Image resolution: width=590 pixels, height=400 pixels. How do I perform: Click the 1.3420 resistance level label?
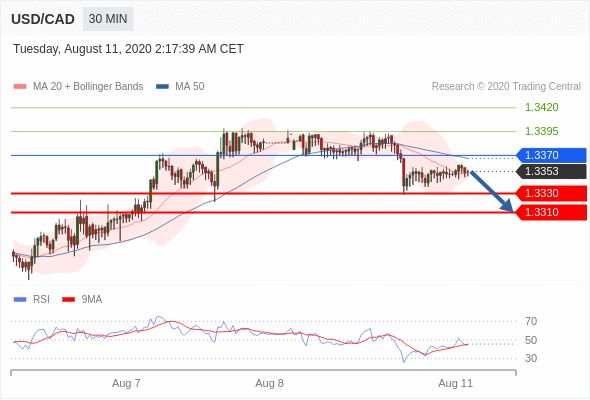(x=541, y=108)
